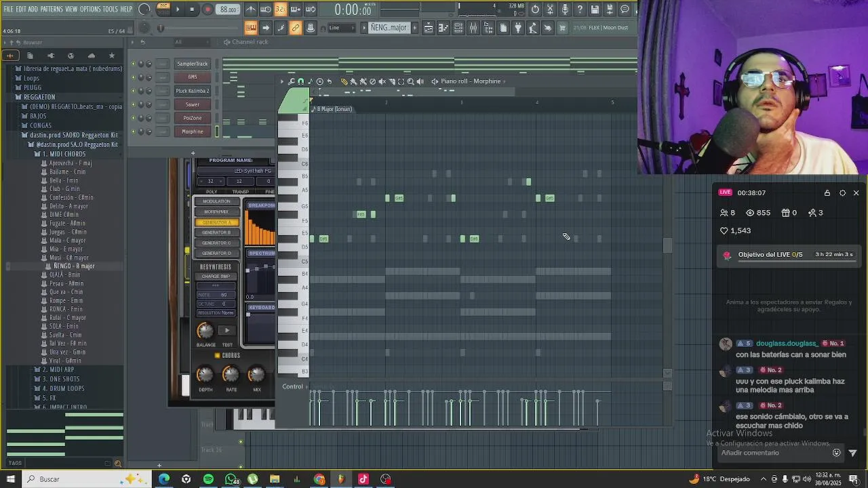Open the Piano roll view icon
Screen dimensions: 868x488
443,28
